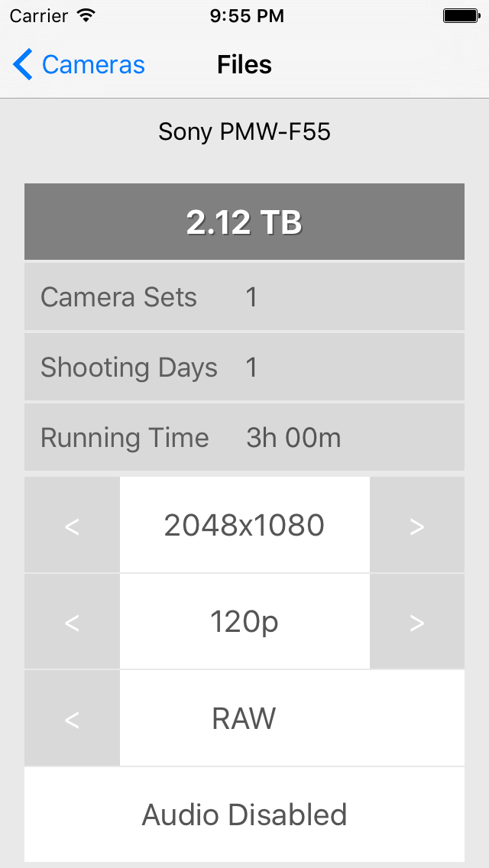Tap the back chevron next to Cameras

click(22, 64)
